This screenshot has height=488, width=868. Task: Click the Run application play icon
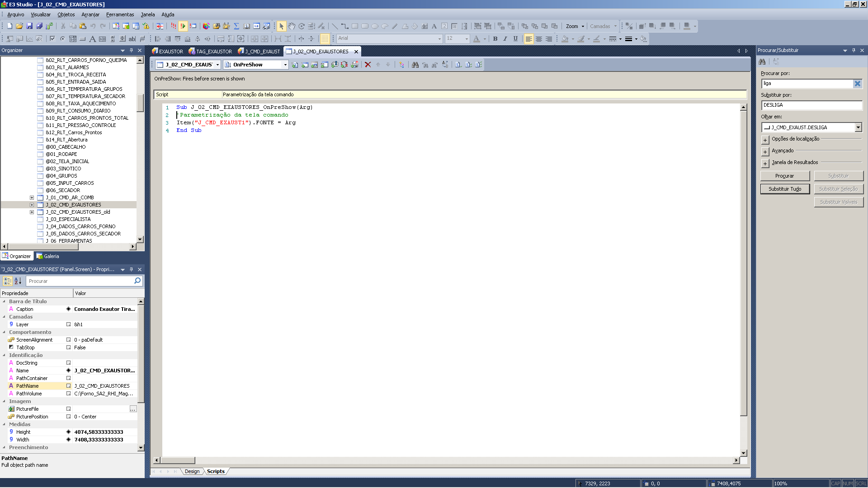pyautogui.click(x=183, y=26)
